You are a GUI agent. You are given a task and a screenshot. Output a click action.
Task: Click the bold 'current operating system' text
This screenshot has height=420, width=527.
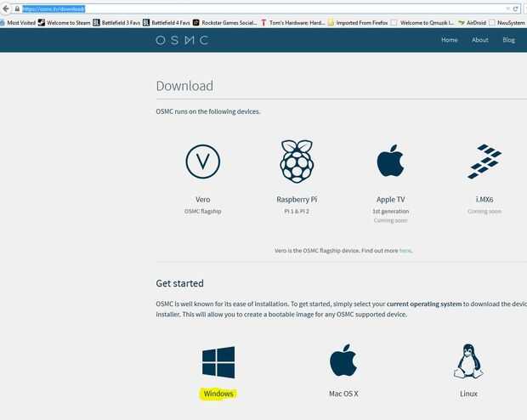tap(424, 304)
